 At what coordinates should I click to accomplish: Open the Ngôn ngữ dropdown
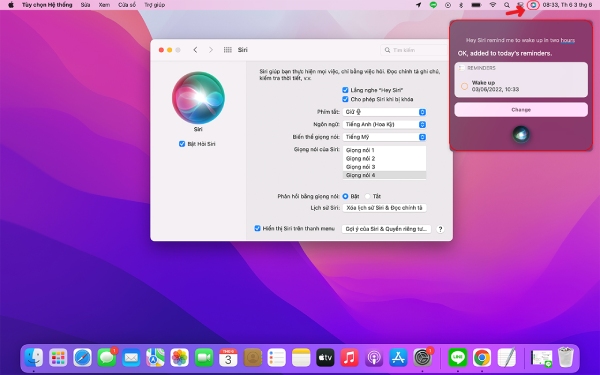(384, 124)
